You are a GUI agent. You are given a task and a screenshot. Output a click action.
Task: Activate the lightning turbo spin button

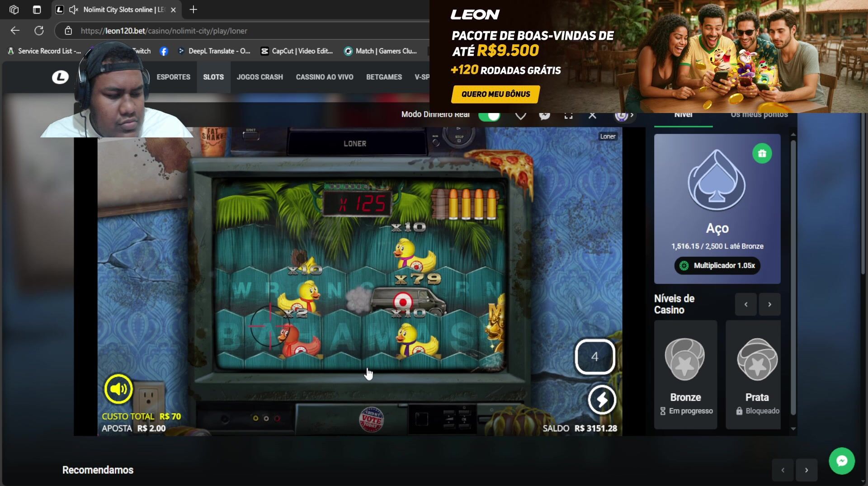[x=602, y=400]
